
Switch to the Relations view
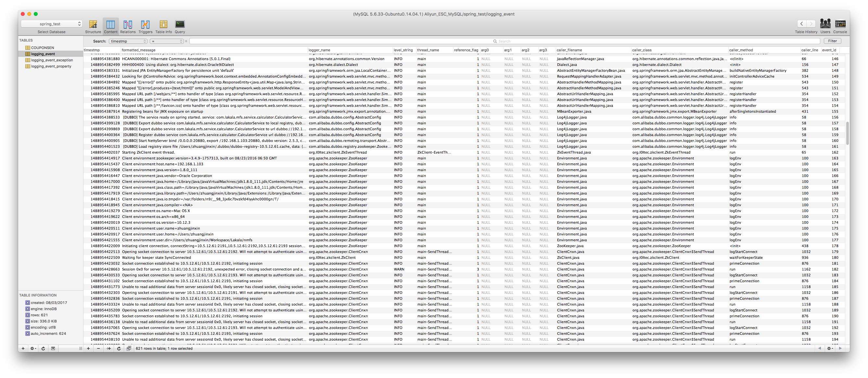pos(128,25)
